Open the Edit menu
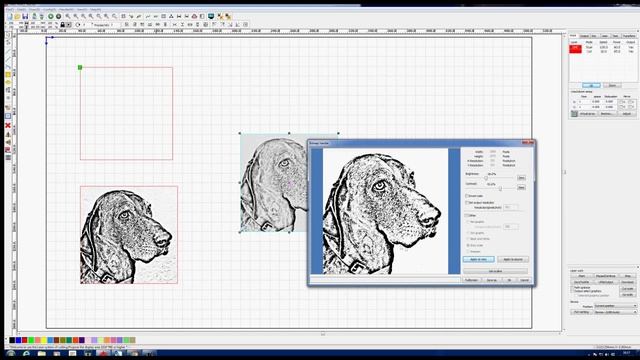This screenshot has width=640, height=360. pyautogui.click(x=22, y=9)
